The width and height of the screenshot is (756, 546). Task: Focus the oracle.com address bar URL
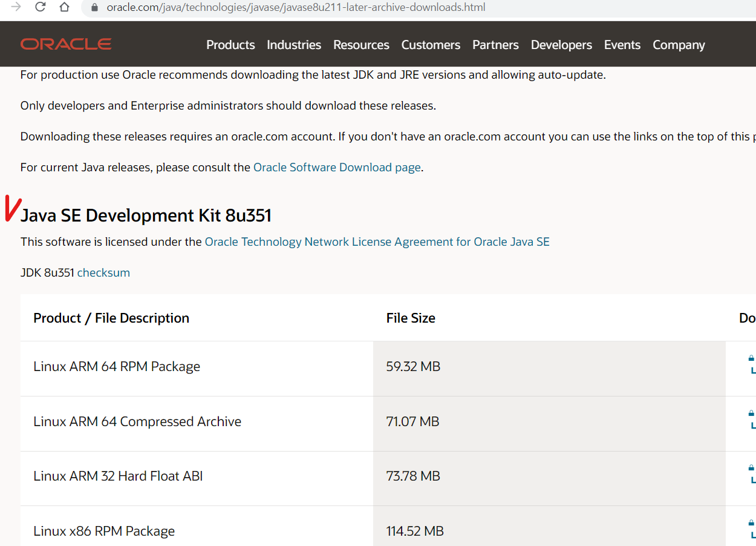click(x=296, y=8)
